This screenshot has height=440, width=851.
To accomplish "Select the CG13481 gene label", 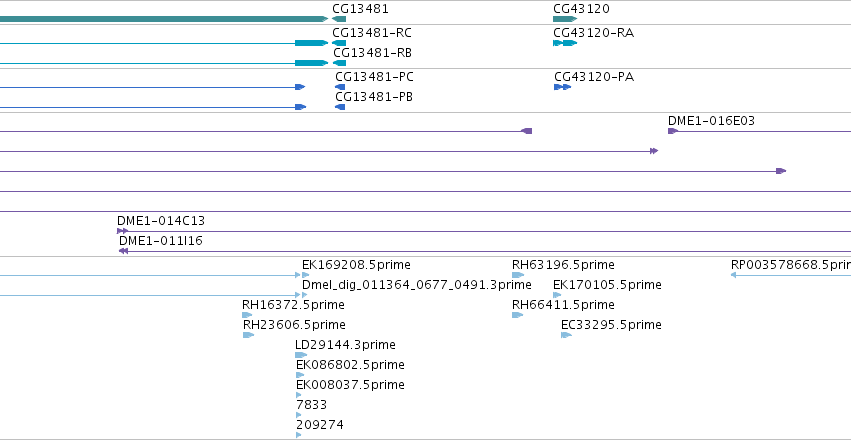I will (360, 9).
